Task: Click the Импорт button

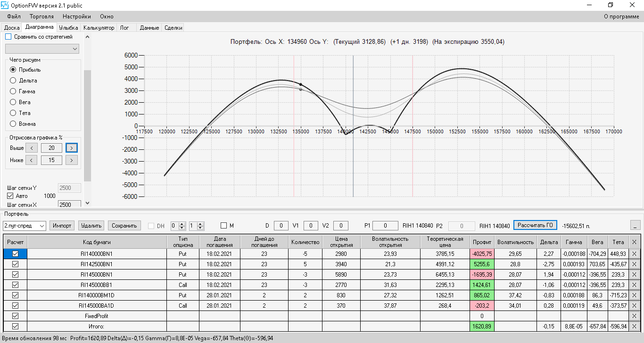Action: coord(62,226)
